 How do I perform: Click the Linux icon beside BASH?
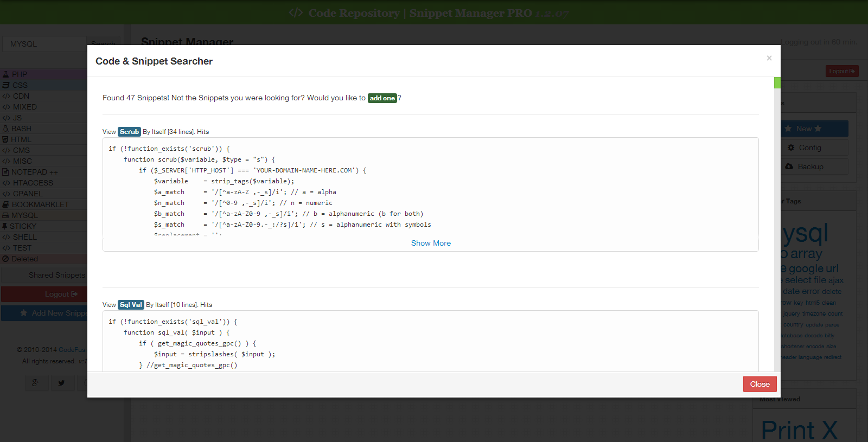coord(5,129)
